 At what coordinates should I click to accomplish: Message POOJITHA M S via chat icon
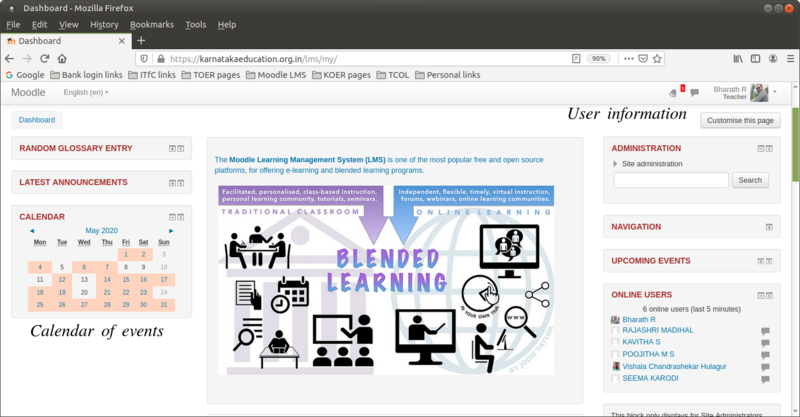765,355
